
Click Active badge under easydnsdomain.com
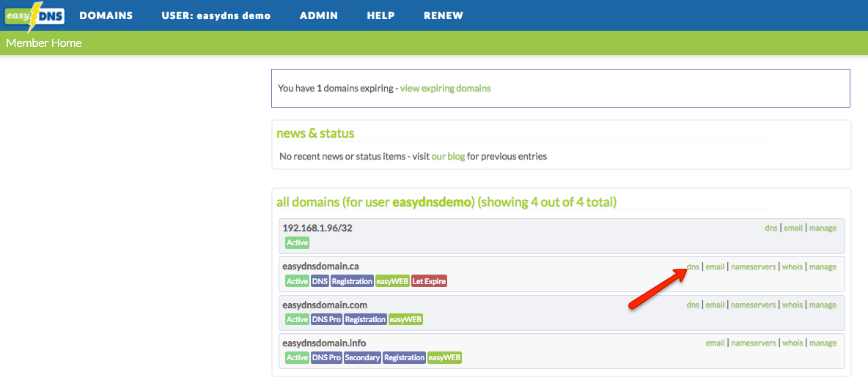coord(297,320)
